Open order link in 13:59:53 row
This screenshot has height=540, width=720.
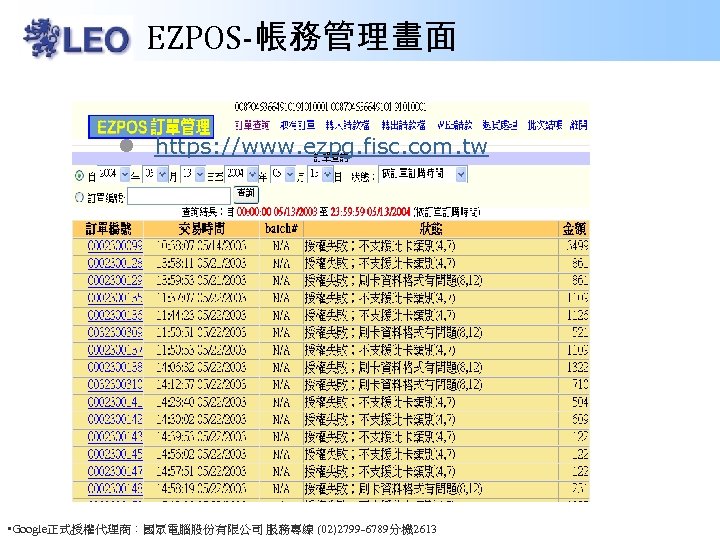(x=115, y=281)
